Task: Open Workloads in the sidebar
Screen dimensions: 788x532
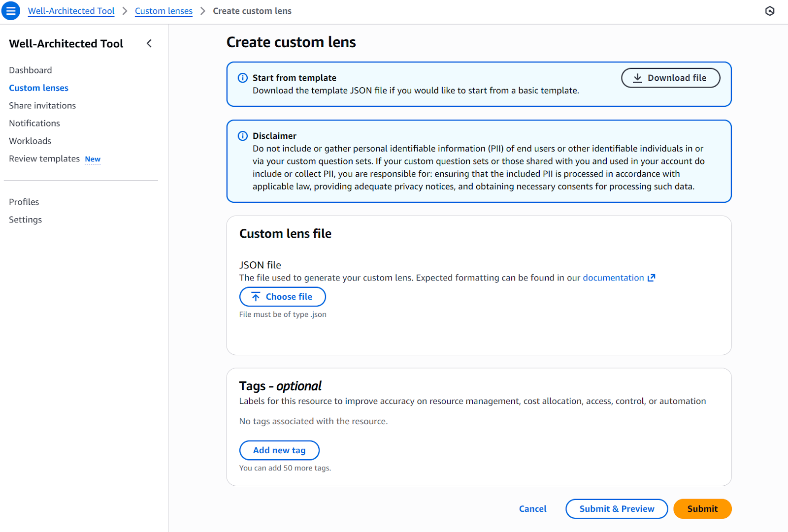Action: pyautogui.click(x=30, y=141)
